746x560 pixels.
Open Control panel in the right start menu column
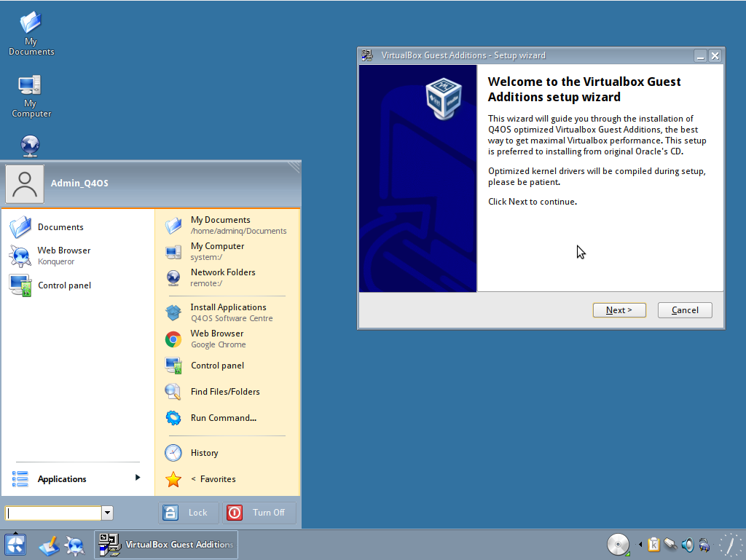(227, 365)
